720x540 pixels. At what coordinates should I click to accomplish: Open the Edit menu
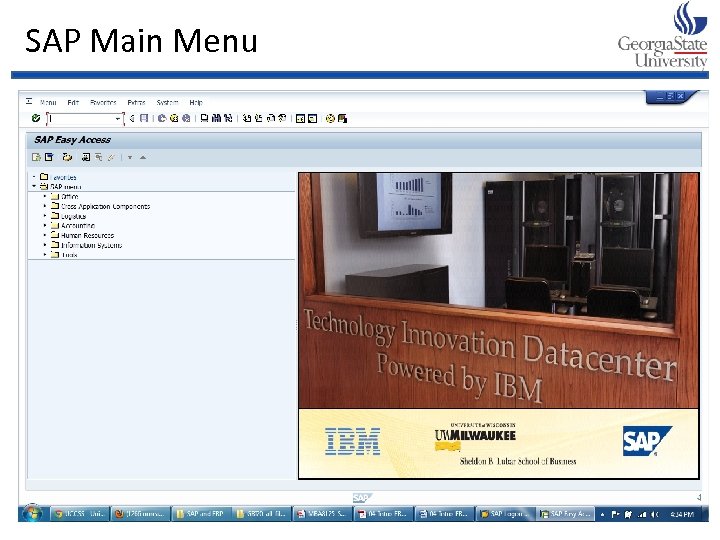click(x=73, y=102)
